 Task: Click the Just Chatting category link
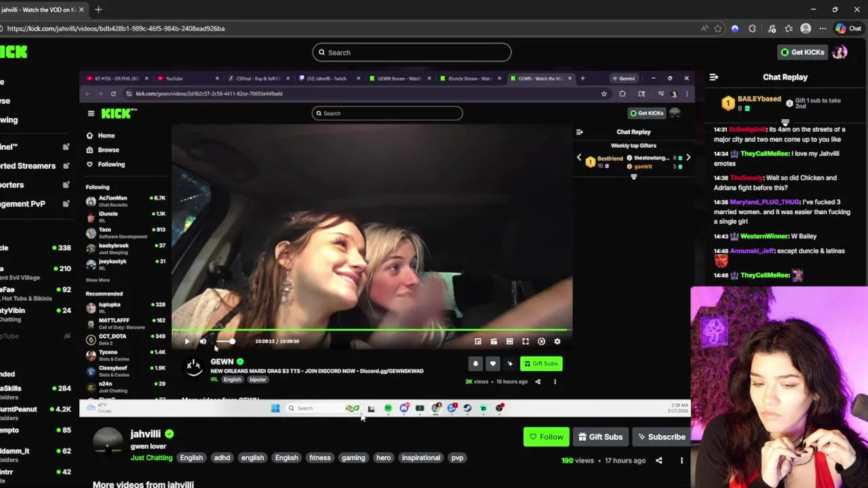(152, 457)
